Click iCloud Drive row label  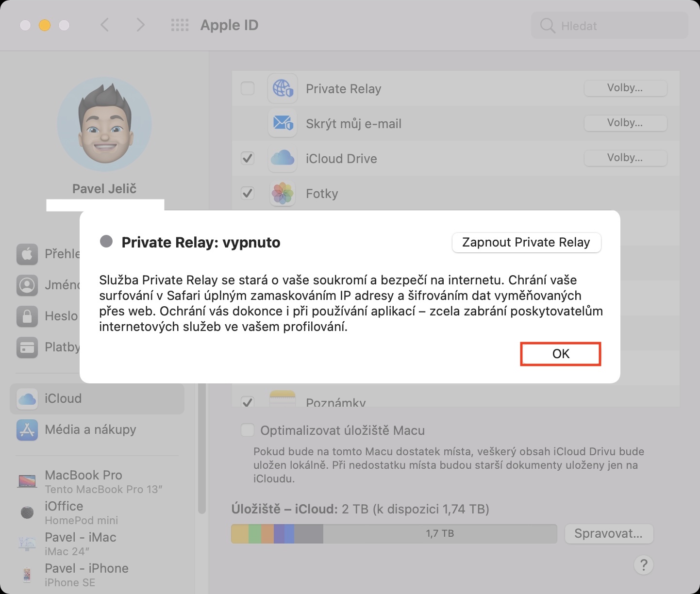[x=341, y=159]
